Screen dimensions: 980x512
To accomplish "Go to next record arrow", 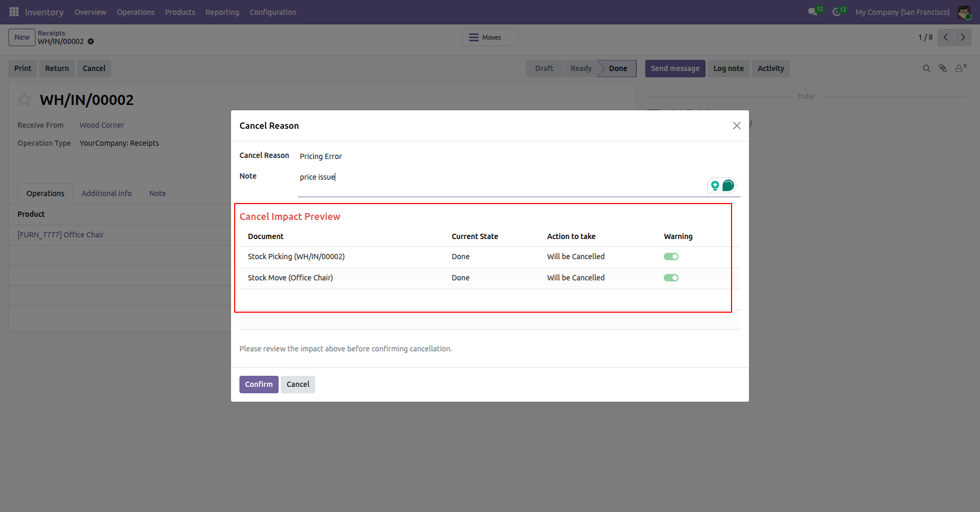I will tap(963, 37).
